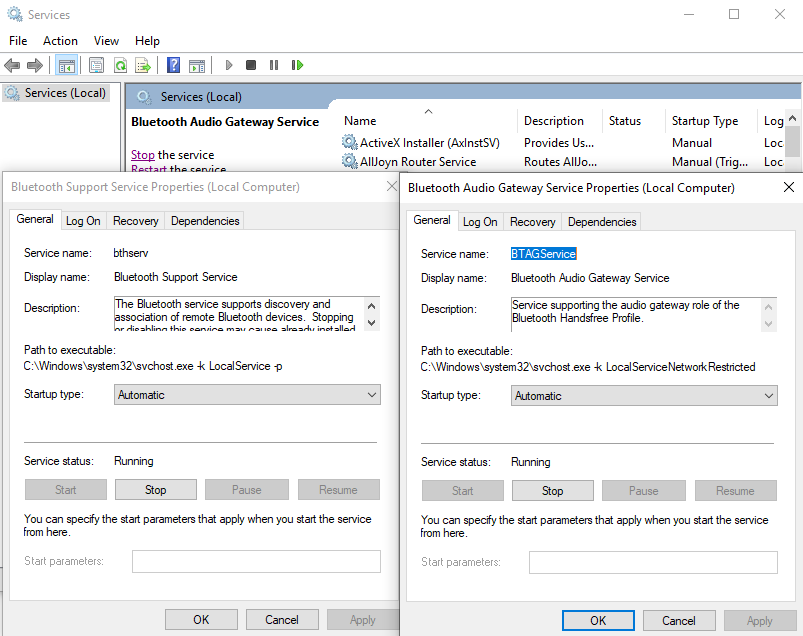
Task: Open the Help menu
Action: (x=147, y=40)
